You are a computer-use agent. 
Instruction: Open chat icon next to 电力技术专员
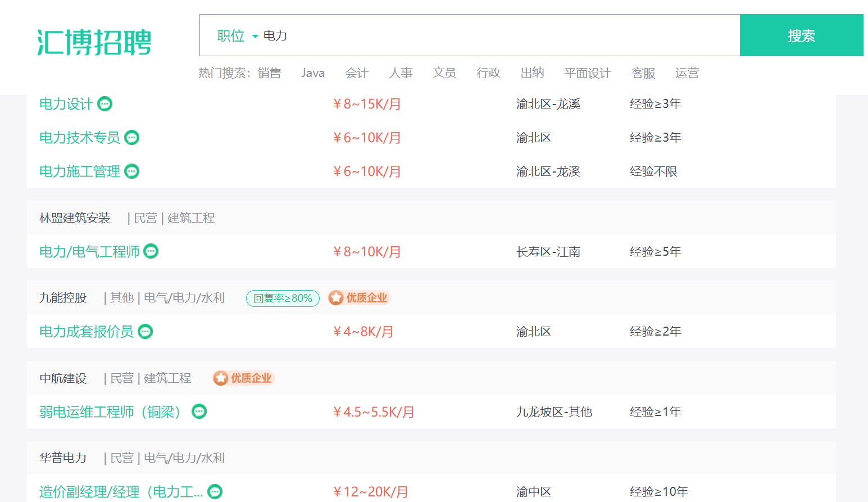point(132,138)
